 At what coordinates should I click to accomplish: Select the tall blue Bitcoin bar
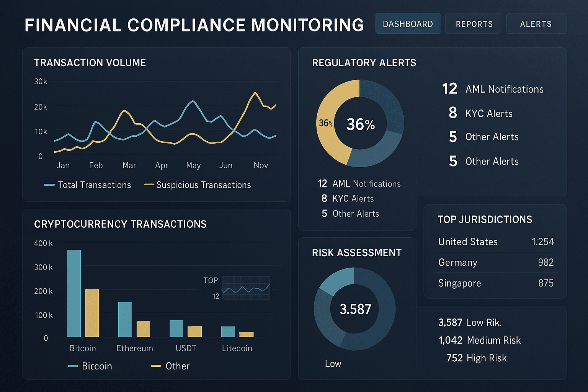[73, 293]
